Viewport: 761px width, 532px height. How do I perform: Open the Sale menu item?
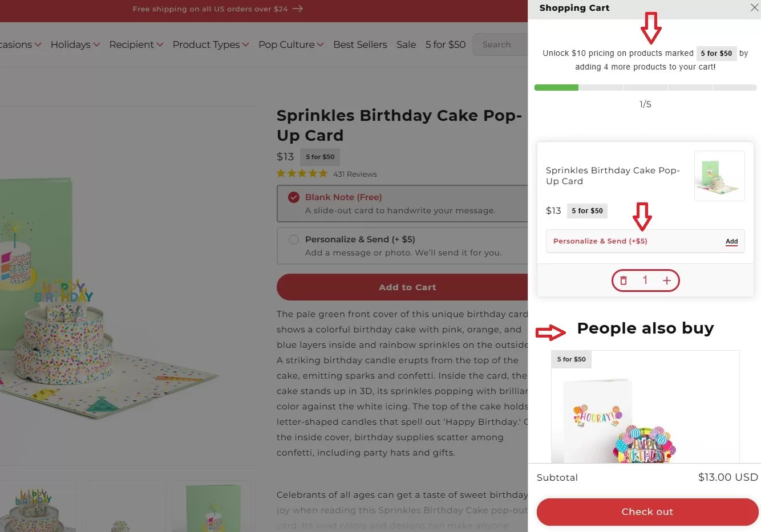click(x=406, y=44)
